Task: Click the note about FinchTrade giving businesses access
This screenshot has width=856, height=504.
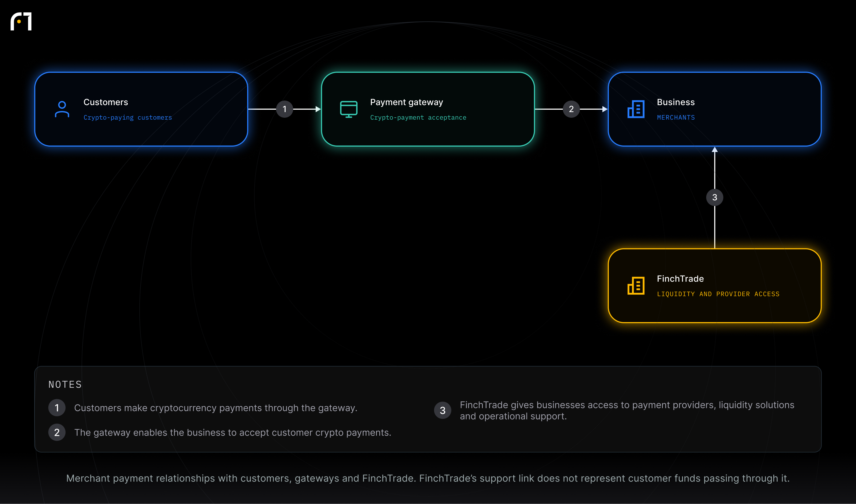Action: [x=627, y=411]
